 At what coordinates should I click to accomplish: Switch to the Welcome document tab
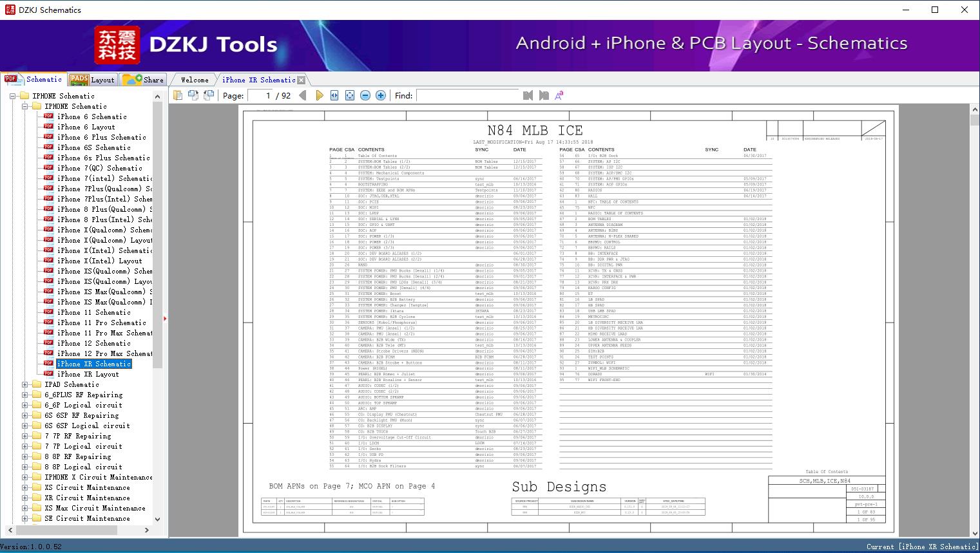tap(195, 80)
